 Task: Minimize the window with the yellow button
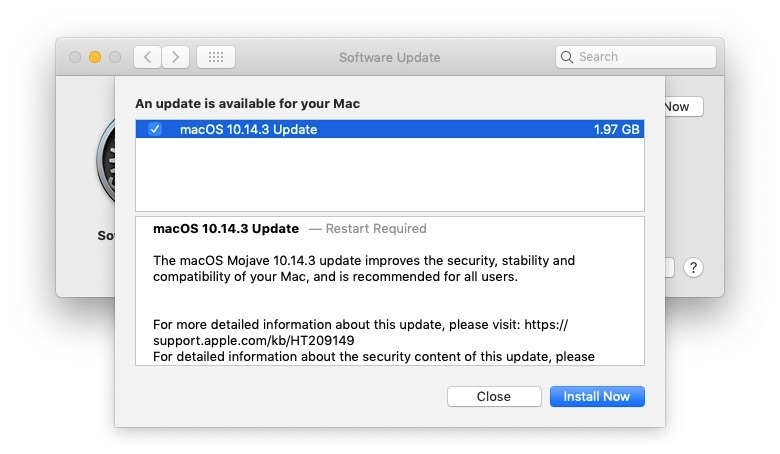95,57
